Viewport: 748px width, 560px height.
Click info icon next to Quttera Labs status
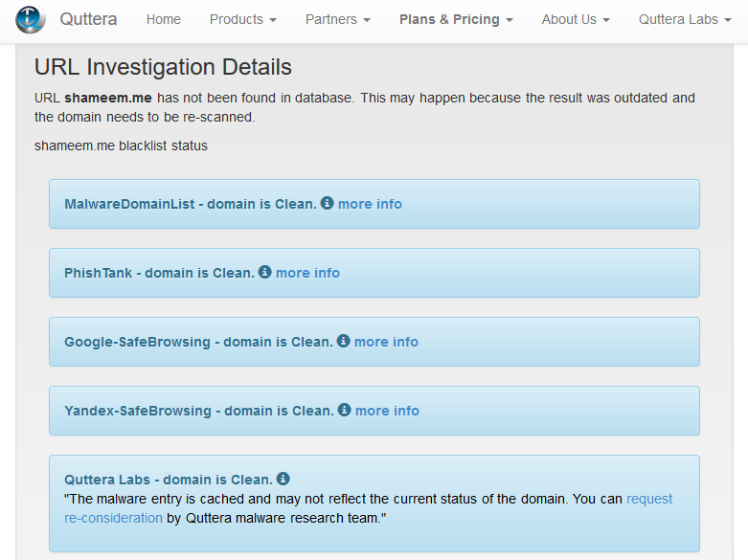pyautogui.click(x=283, y=479)
